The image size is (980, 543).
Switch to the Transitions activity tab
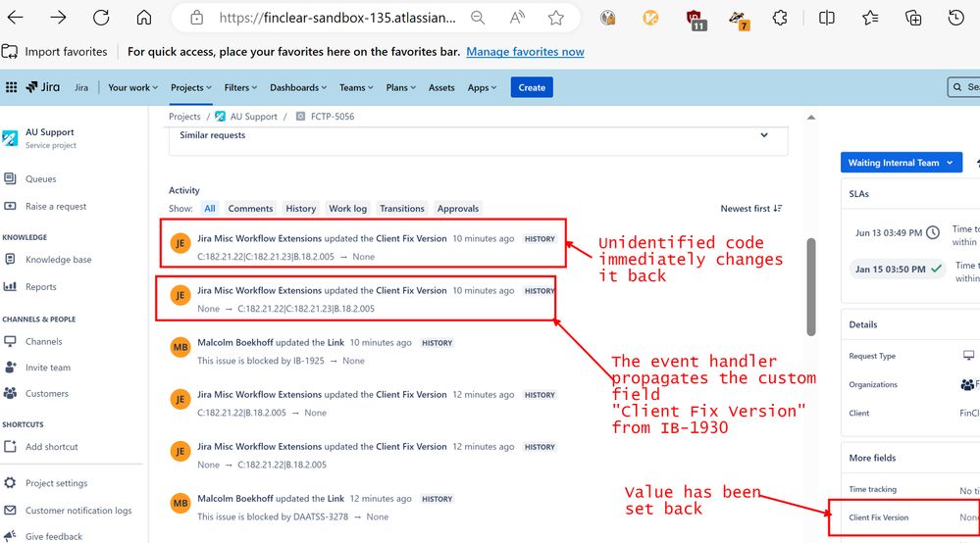pyautogui.click(x=402, y=209)
